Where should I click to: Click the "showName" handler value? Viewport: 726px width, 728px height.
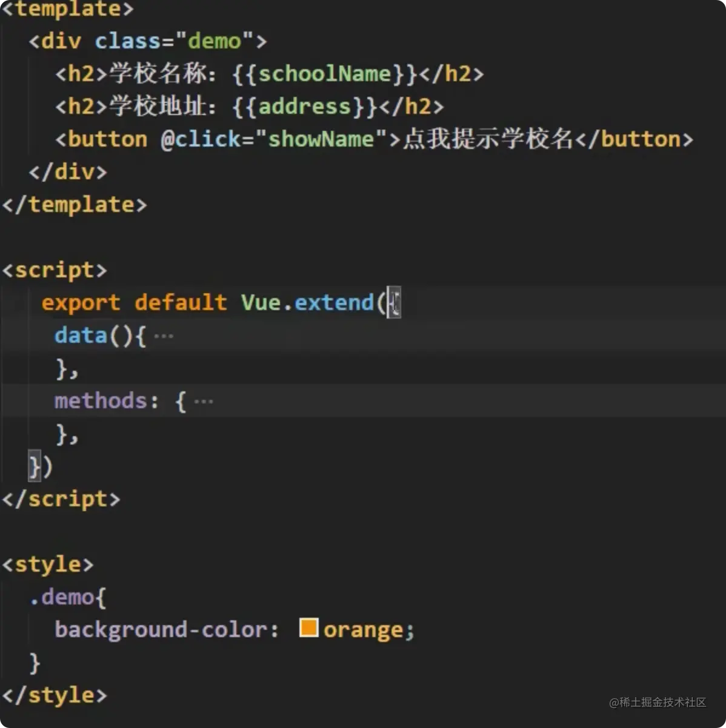321,139
